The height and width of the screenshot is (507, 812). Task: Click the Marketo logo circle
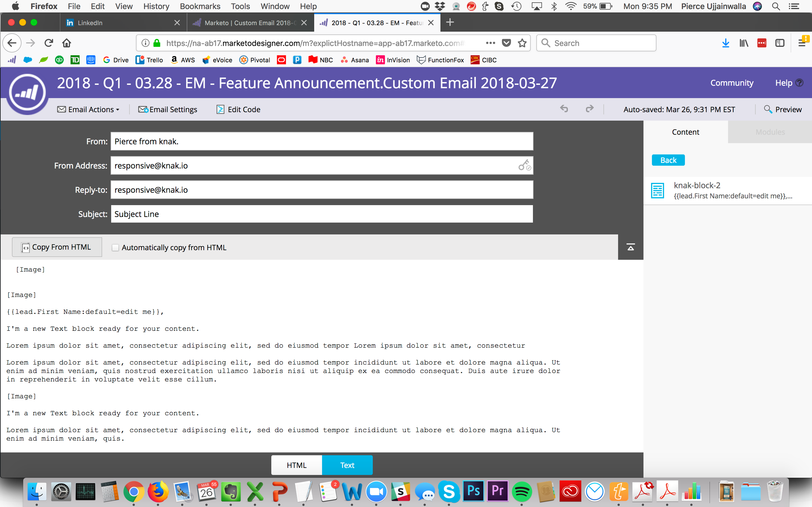(x=27, y=93)
